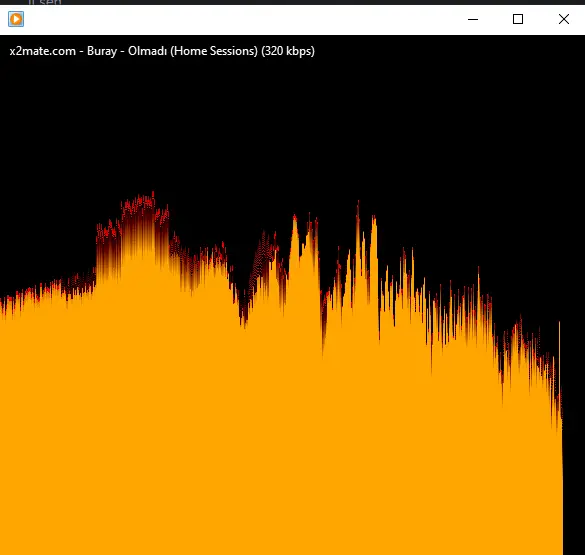
Task: Click the Windows Media Player title bar icon
Action: click(16, 19)
